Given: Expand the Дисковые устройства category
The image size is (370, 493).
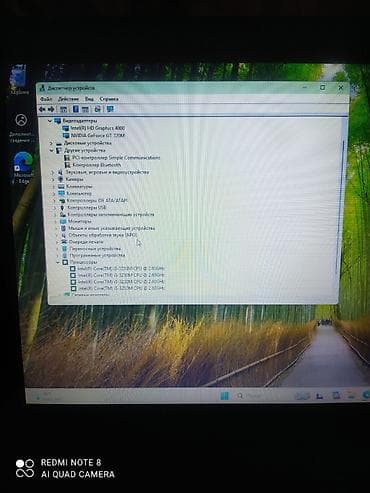Looking at the screenshot, I should pyautogui.click(x=51, y=143).
